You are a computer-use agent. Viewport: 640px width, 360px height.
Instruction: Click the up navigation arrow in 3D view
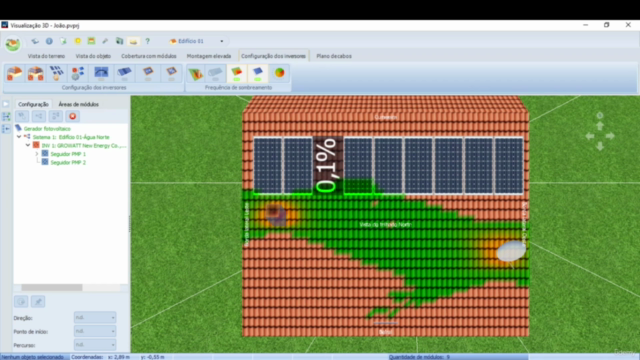(600, 126)
